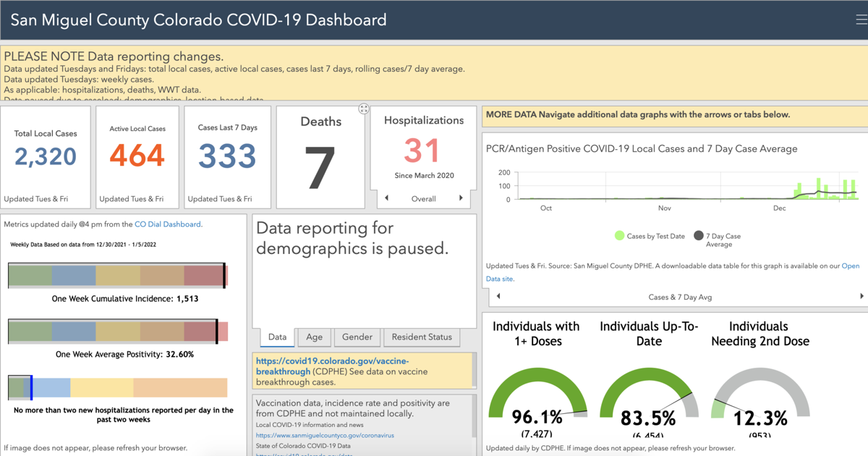Switch to the Resident Status tab
868x456 pixels.
tap(422, 337)
